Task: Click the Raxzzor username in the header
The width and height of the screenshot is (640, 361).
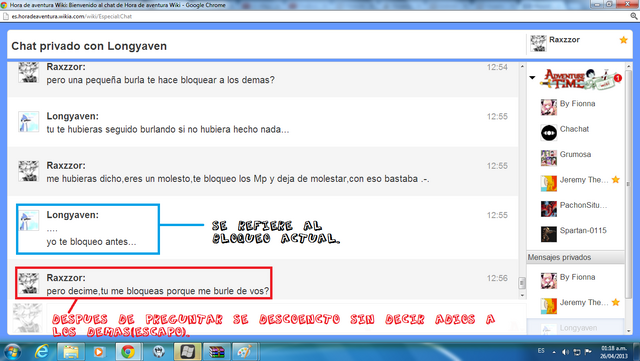Action: click(x=564, y=40)
